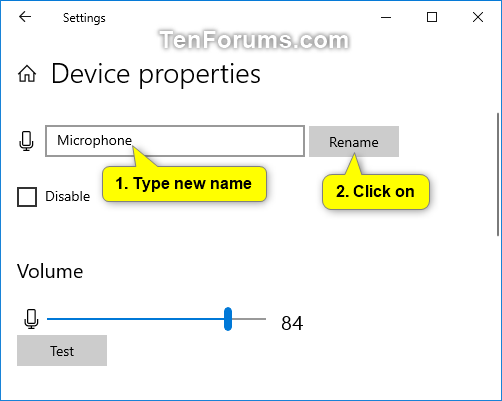Click the Device properties heading
This screenshot has height=401, width=502.
click(x=156, y=74)
